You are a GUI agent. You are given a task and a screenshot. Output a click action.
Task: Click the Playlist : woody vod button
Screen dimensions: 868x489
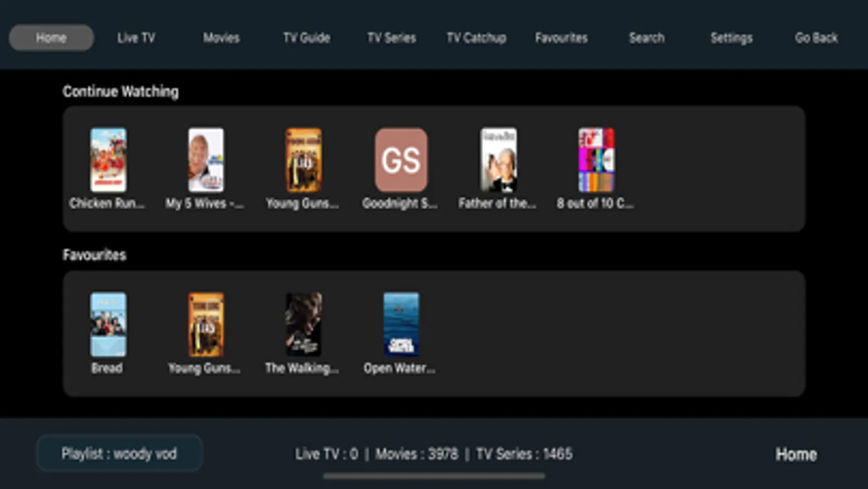pyautogui.click(x=119, y=453)
